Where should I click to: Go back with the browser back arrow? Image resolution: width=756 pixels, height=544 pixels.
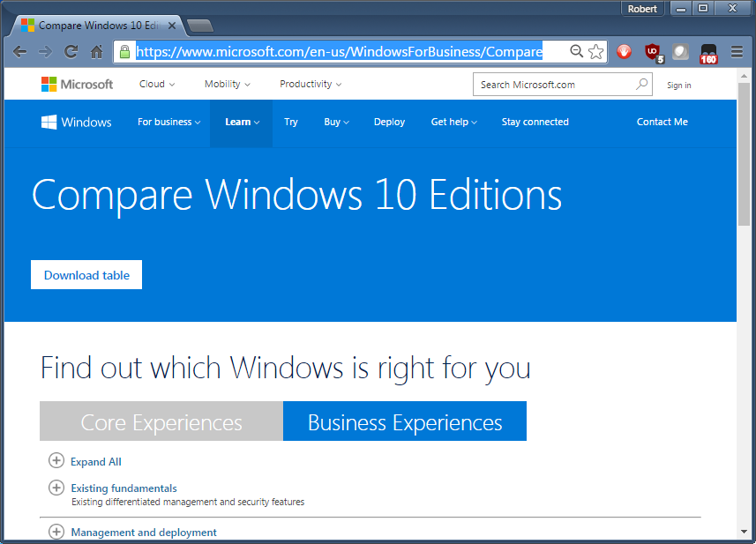19,51
